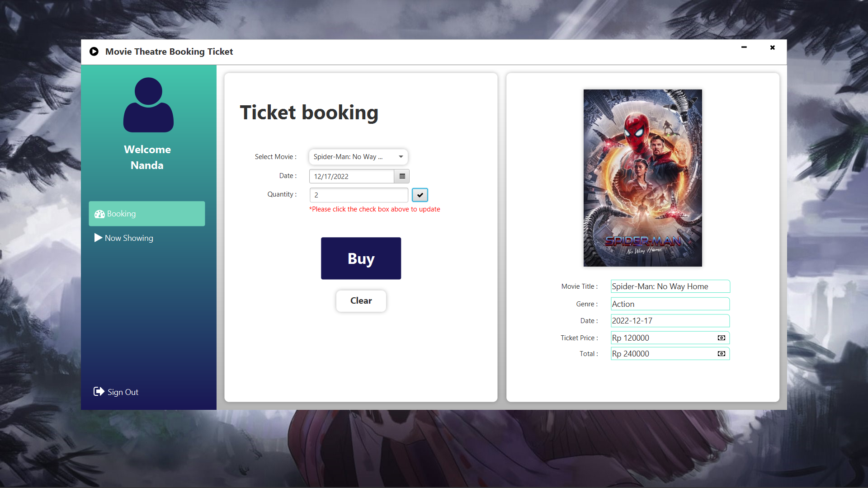Screen dimensions: 868x488
Task: Click the Sign Out arrow icon
Action: 99,391
